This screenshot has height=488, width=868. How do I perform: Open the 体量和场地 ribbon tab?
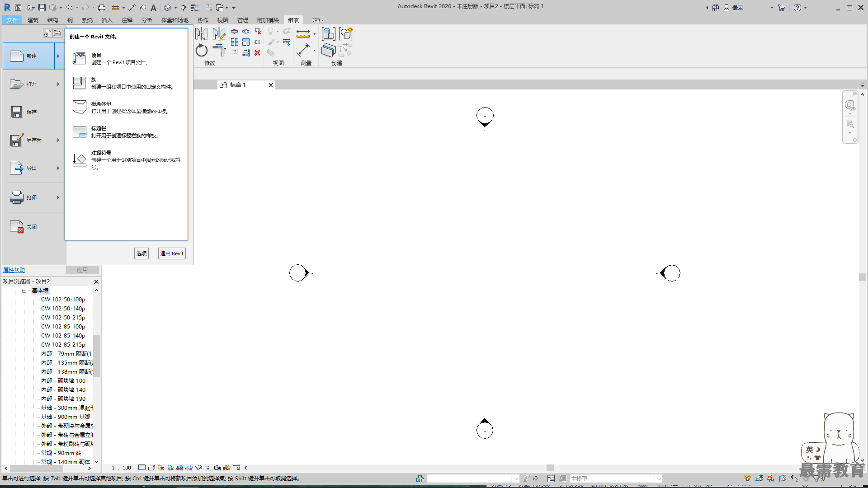175,20
